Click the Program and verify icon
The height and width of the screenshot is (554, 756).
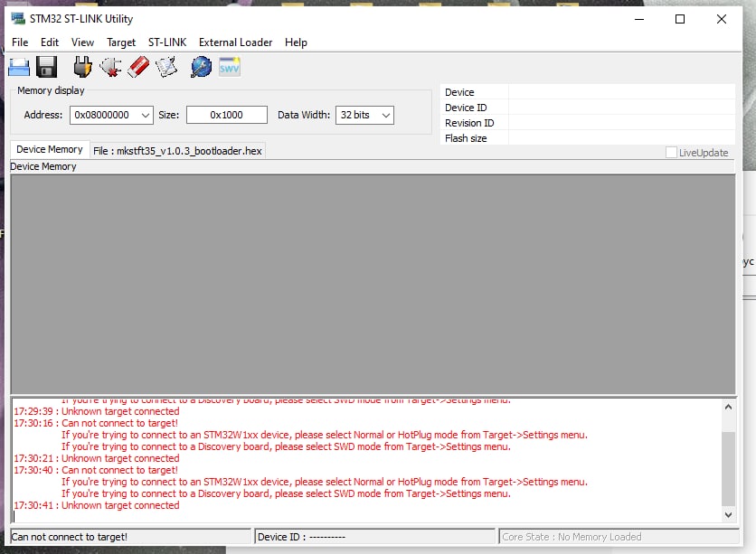[166, 67]
